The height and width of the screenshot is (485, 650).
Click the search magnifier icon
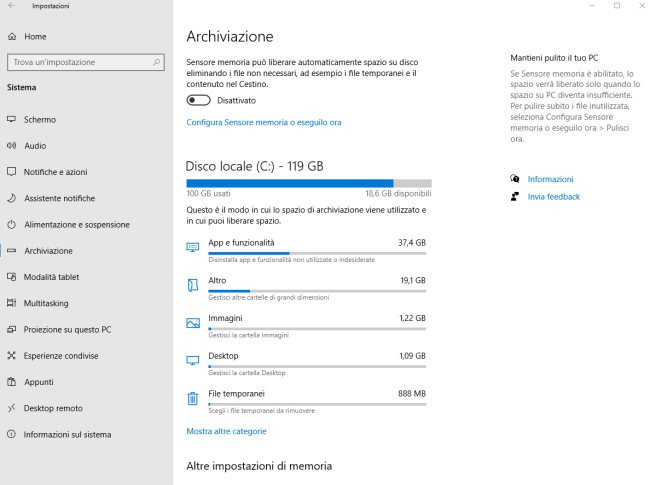coord(156,62)
